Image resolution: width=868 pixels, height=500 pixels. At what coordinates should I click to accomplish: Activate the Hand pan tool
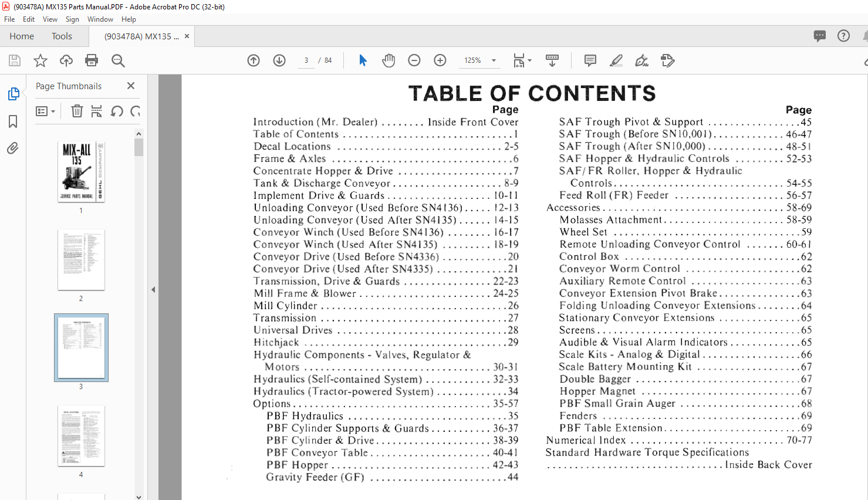(x=389, y=60)
